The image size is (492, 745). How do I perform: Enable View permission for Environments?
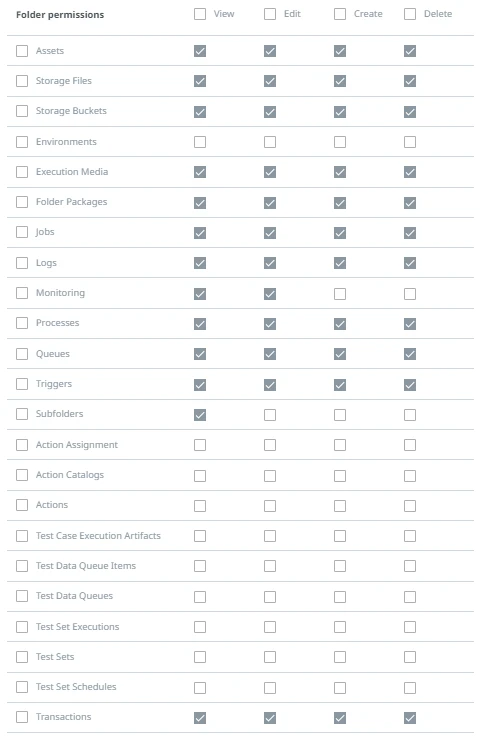point(200,142)
